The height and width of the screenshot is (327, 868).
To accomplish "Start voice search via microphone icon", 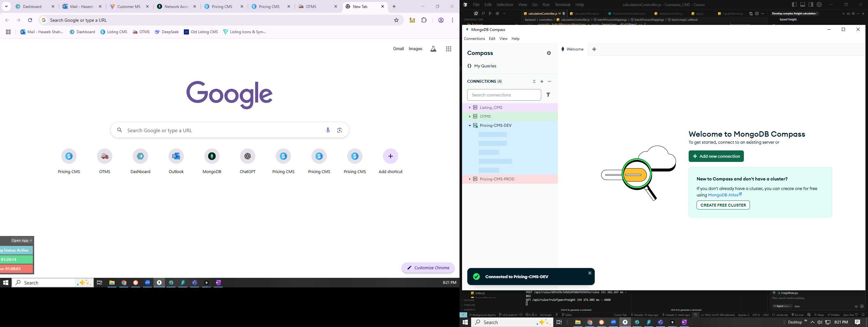I will [x=328, y=130].
